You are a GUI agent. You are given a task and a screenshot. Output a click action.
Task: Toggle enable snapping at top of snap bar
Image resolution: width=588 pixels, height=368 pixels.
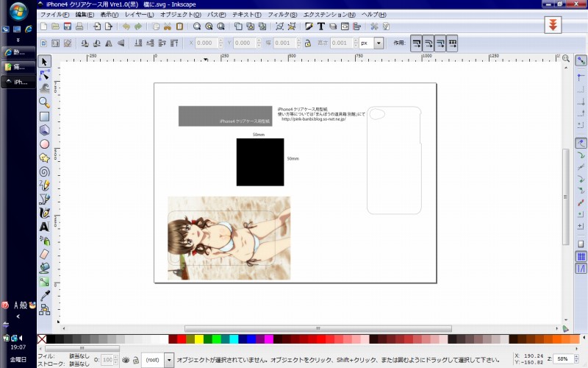[581, 60]
